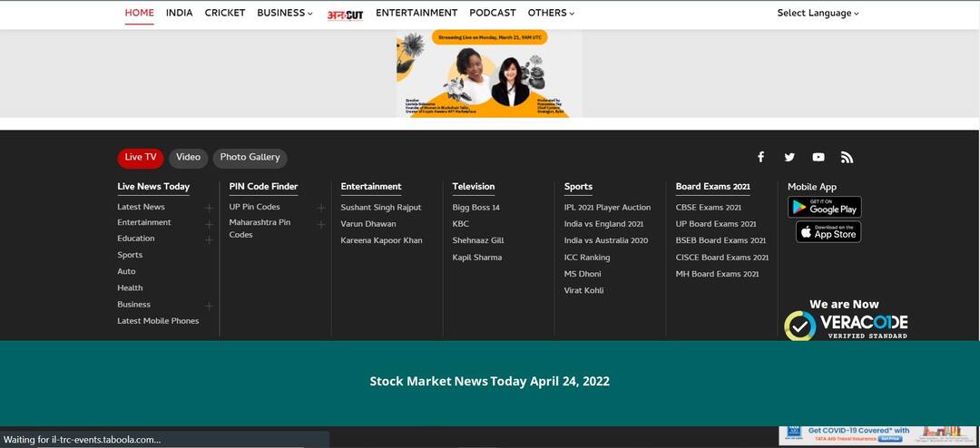Open the Shehnaaz Gill link
The width and height of the screenshot is (980, 448).
478,240
